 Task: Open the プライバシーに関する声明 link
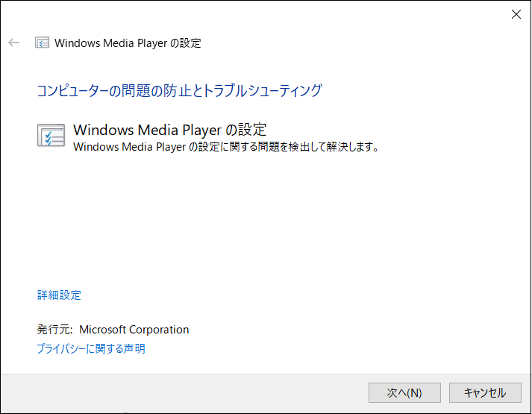point(91,348)
